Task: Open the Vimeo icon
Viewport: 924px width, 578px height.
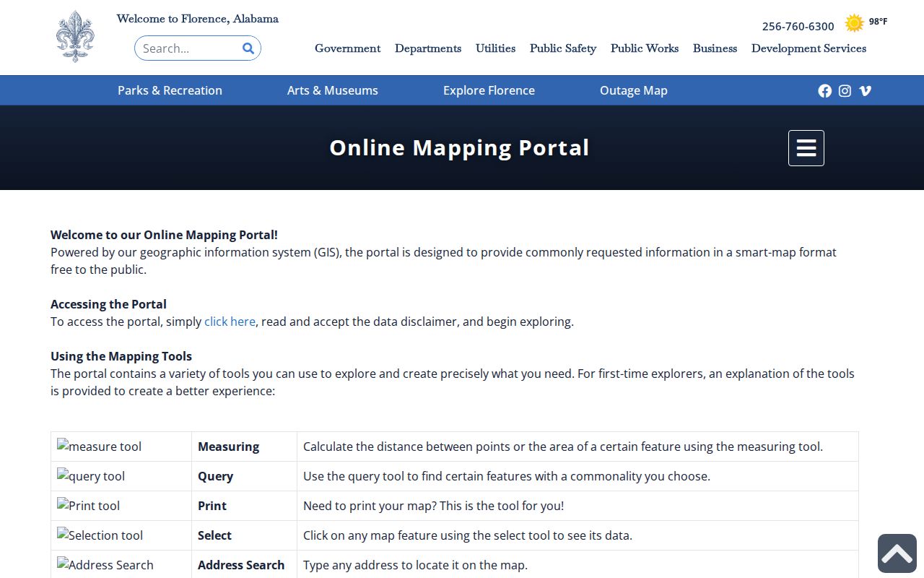Action: point(865,90)
